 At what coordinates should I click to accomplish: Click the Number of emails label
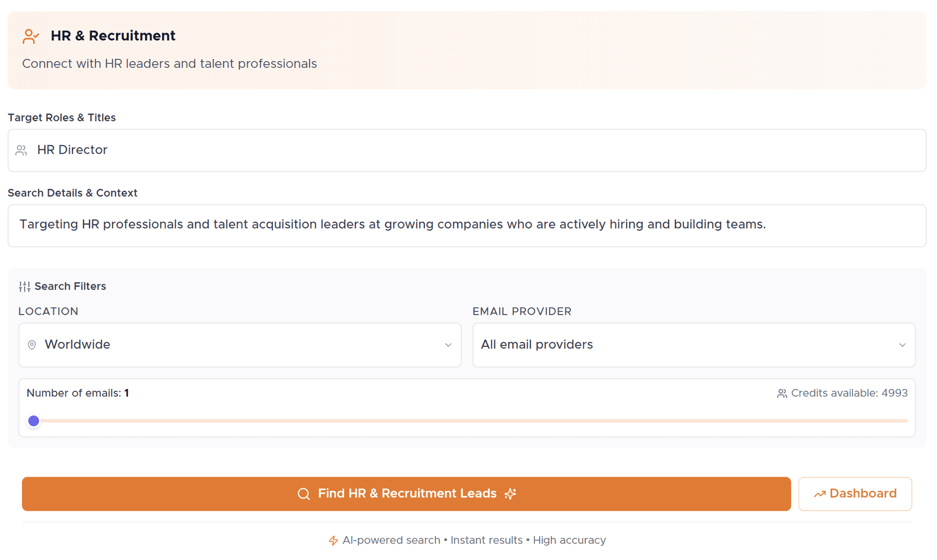(x=78, y=393)
